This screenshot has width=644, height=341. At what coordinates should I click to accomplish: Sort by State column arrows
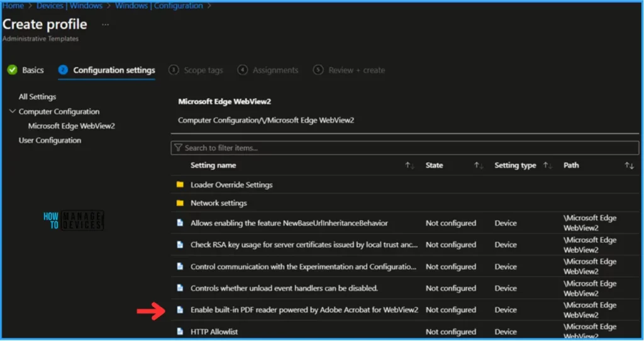(x=479, y=165)
